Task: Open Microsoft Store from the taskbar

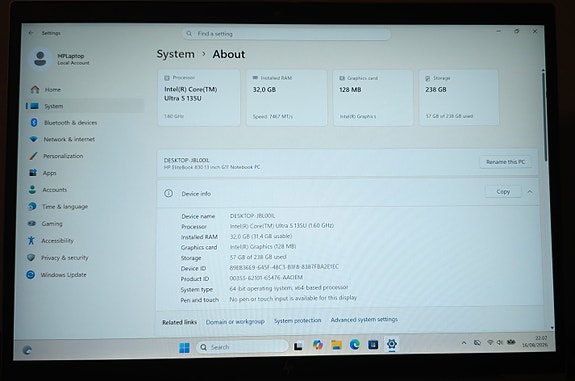Action: (373, 344)
